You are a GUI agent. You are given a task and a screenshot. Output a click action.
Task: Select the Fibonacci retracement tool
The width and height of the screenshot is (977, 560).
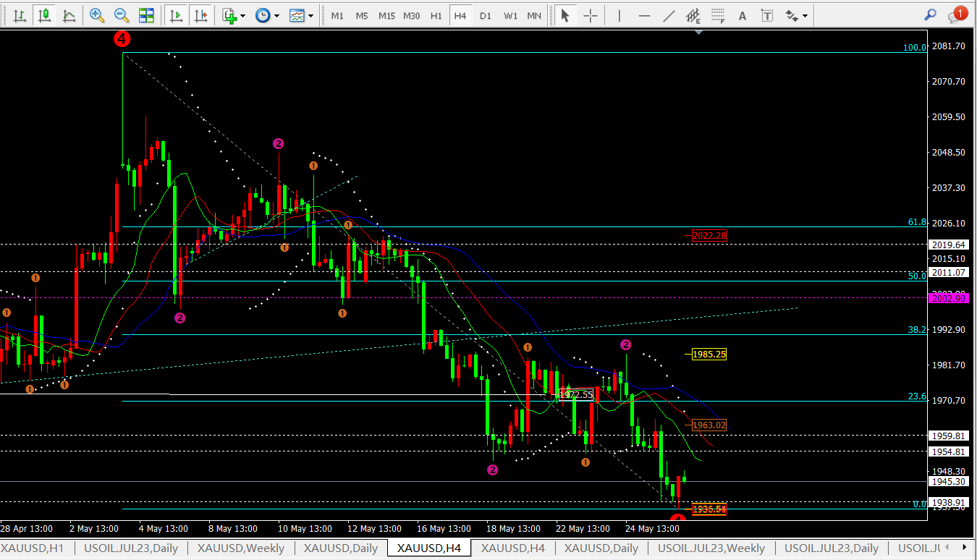[718, 15]
